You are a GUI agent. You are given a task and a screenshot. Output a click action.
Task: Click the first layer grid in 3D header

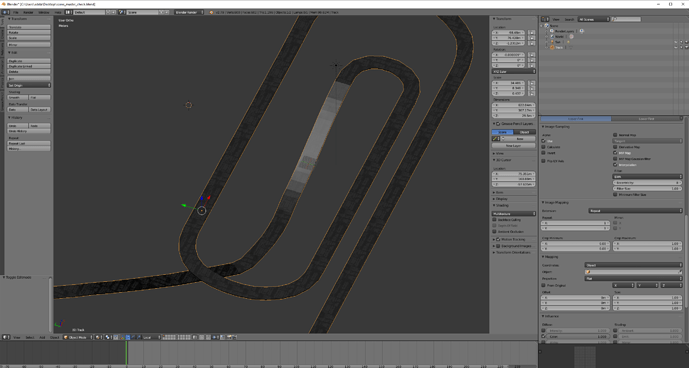[169, 337]
